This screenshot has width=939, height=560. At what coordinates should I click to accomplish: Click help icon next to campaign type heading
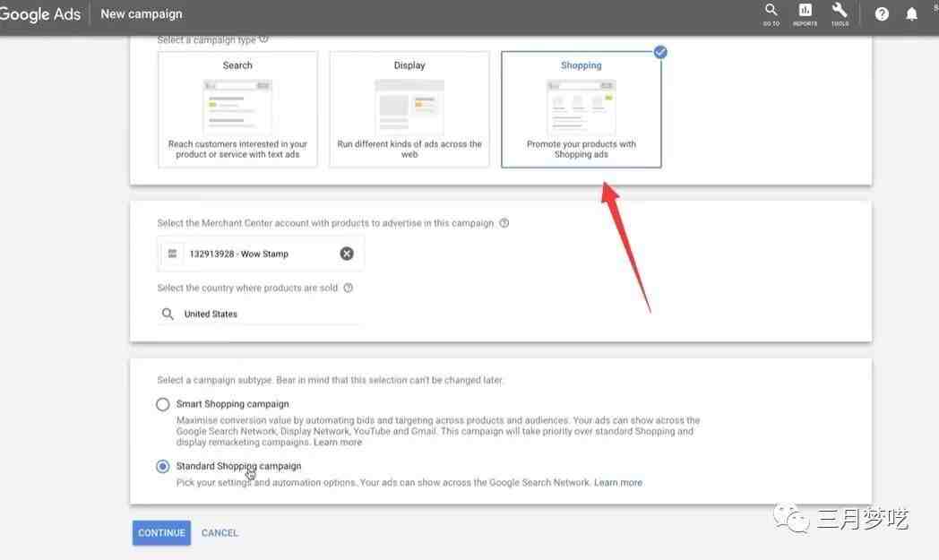[x=263, y=39]
